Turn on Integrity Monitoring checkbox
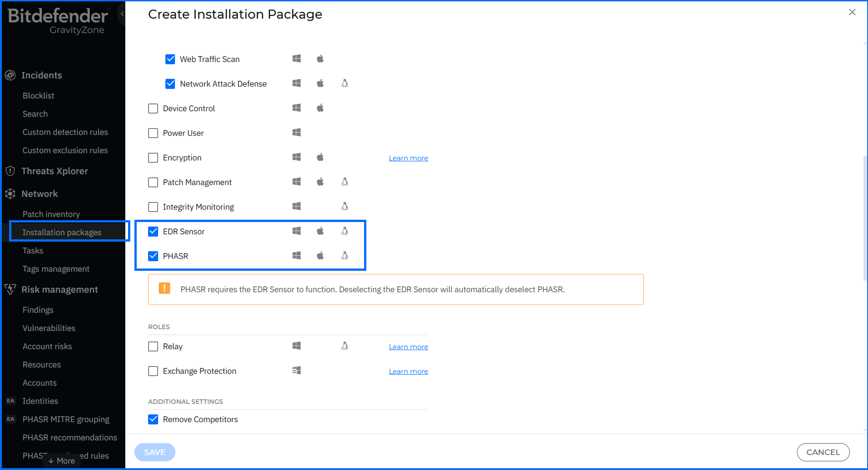 pyautogui.click(x=153, y=207)
